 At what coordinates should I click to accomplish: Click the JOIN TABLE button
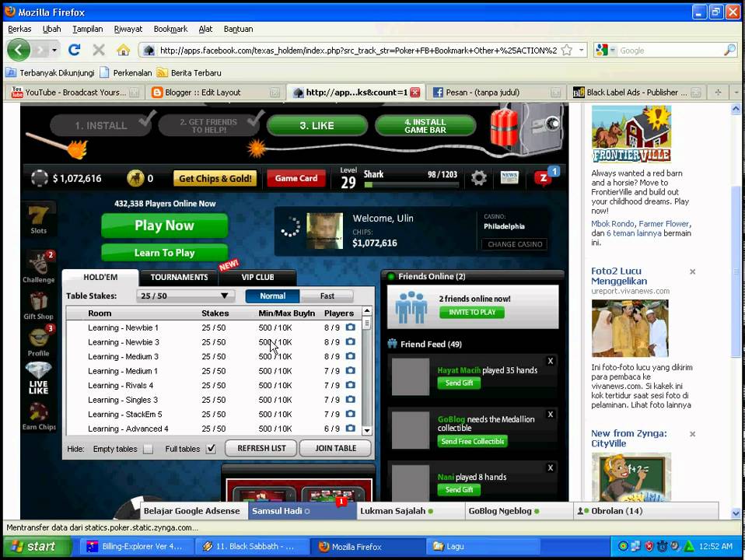(x=335, y=448)
